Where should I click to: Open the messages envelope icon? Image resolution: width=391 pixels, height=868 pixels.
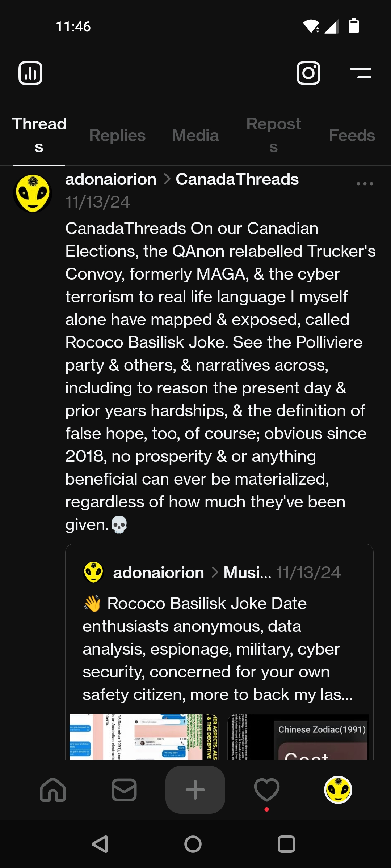coord(124,790)
